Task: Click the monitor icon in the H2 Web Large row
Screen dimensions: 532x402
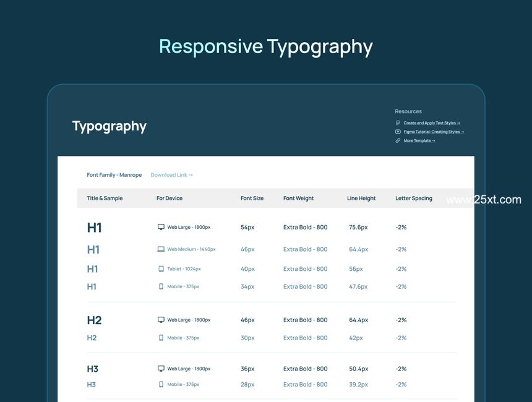Action: pyautogui.click(x=161, y=320)
